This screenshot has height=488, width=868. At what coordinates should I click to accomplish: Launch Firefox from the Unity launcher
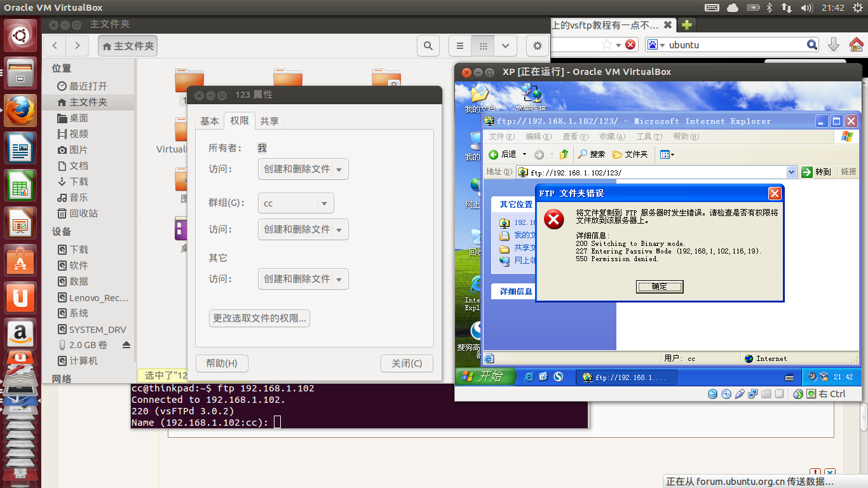point(20,111)
